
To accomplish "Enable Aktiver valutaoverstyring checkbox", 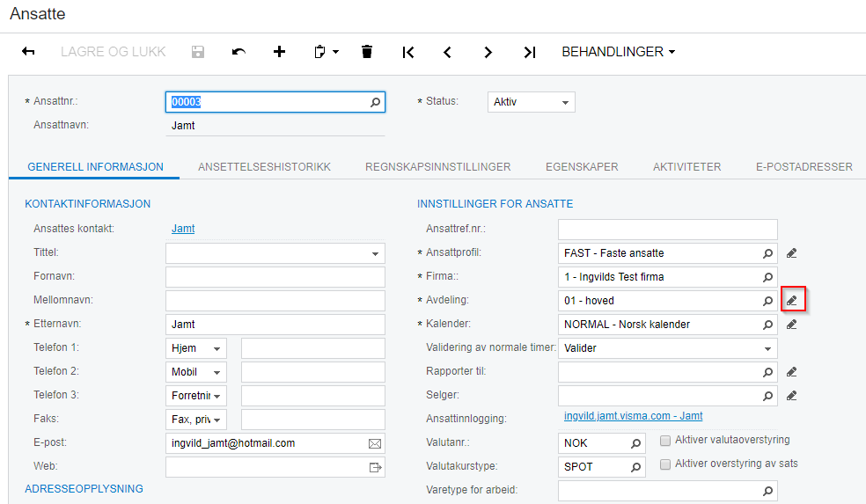I will tap(665, 441).
